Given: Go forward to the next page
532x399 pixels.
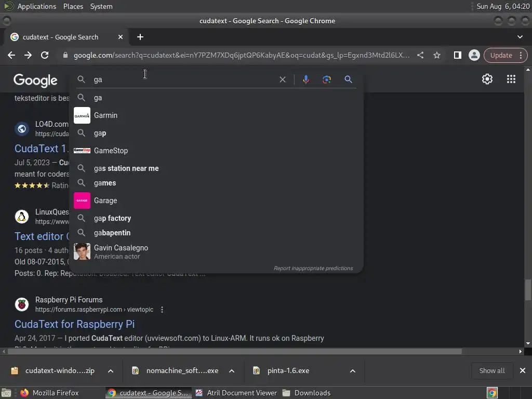Looking at the screenshot, I should point(28,55).
